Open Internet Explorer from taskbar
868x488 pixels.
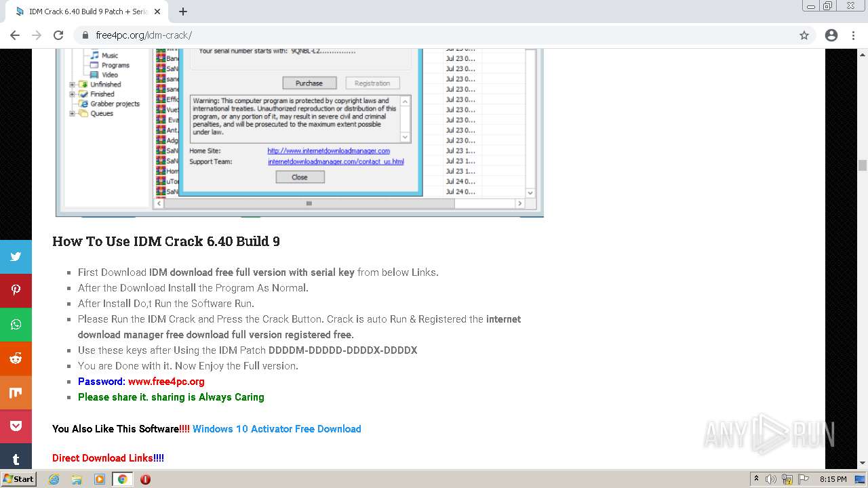pyautogui.click(x=54, y=479)
